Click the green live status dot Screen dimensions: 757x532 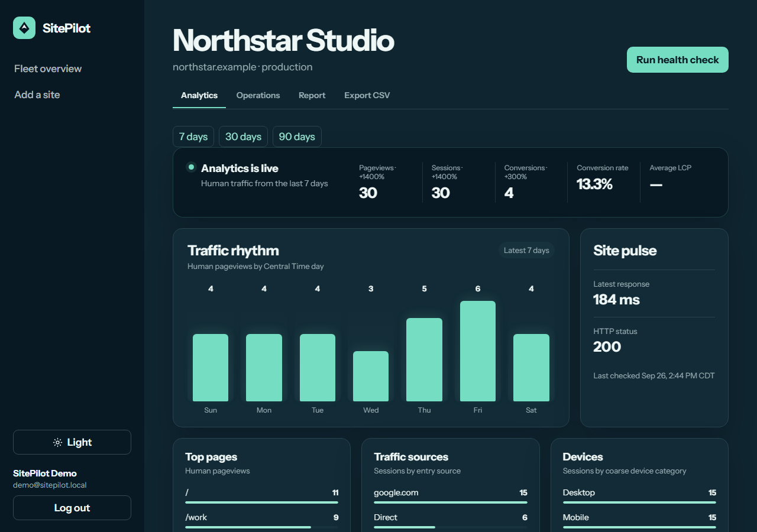[191, 167]
